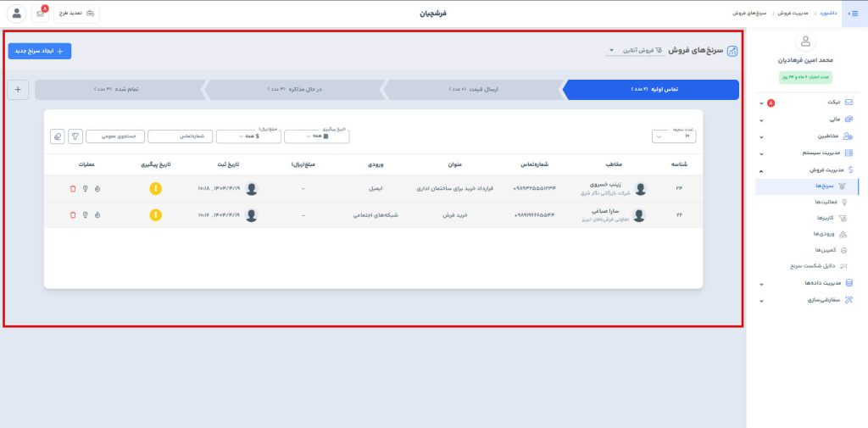
Task: Click the ایجاد سرنخ جدید button
Action: (40, 51)
